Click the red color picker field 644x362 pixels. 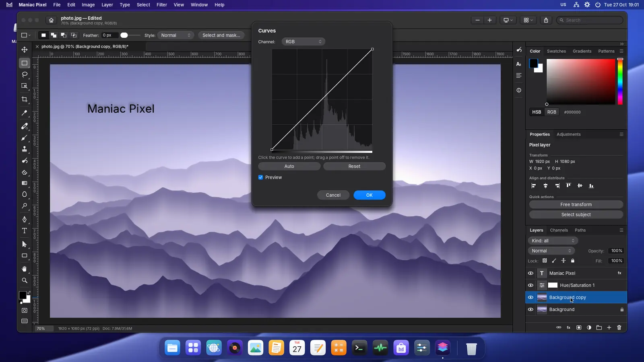click(x=581, y=82)
